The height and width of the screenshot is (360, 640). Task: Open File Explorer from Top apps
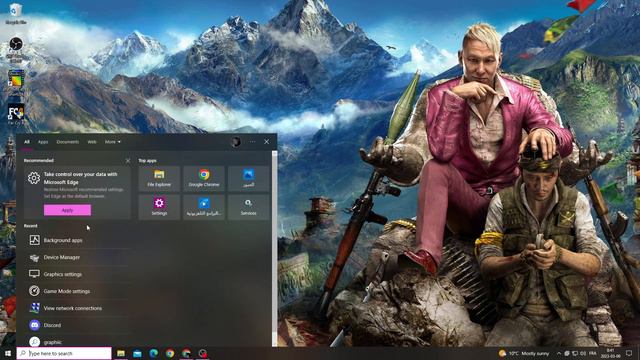pos(159,179)
